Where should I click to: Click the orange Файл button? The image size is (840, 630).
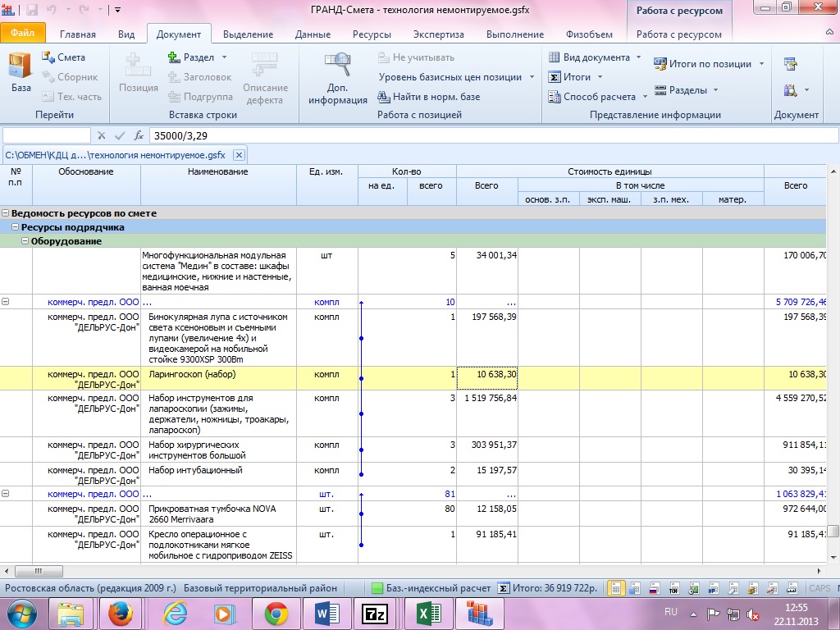[x=22, y=34]
